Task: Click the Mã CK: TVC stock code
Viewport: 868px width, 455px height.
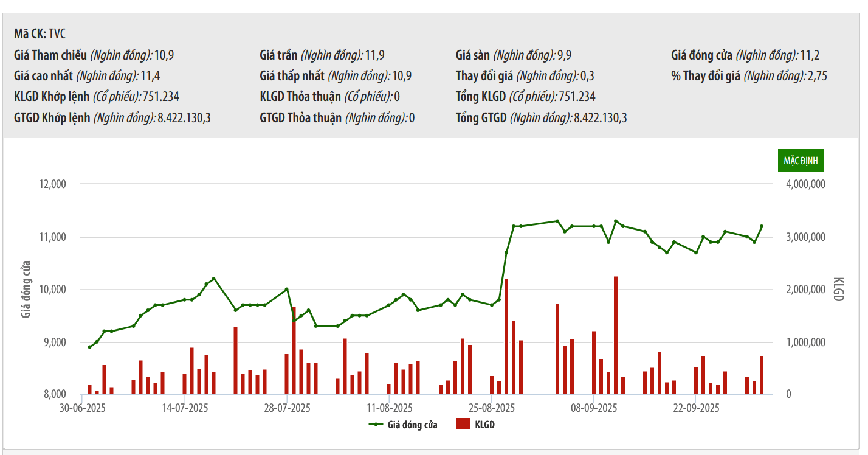Action: point(40,34)
